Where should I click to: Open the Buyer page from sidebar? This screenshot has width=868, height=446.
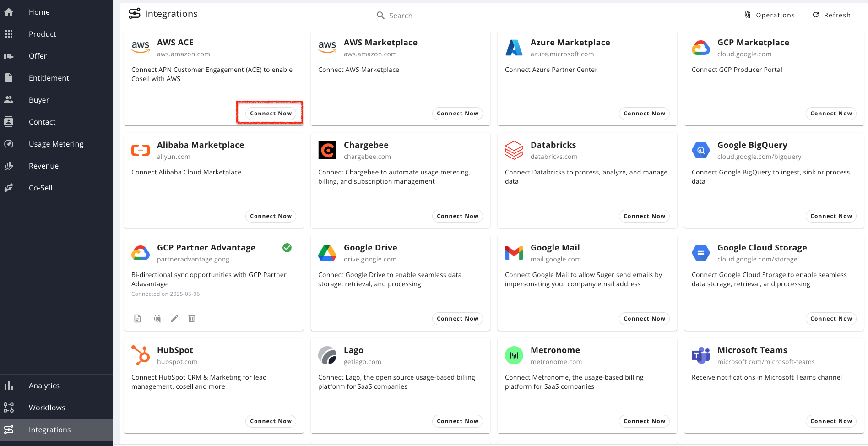coord(39,100)
